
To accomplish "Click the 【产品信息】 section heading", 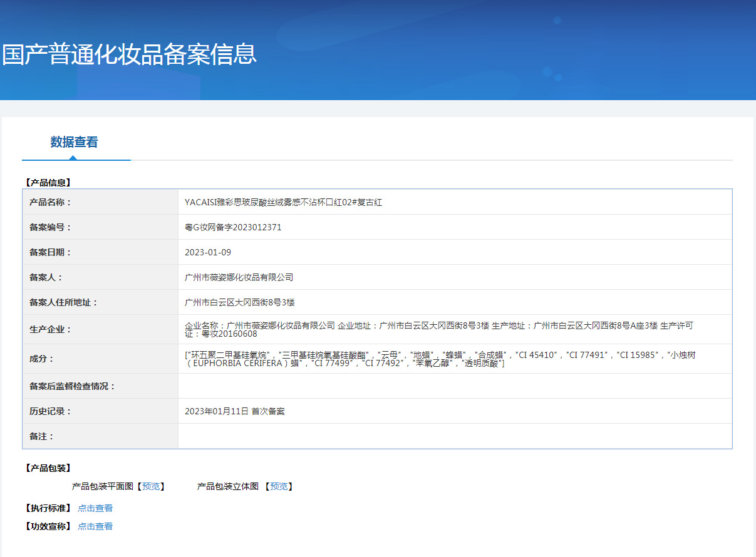I will coord(48,183).
